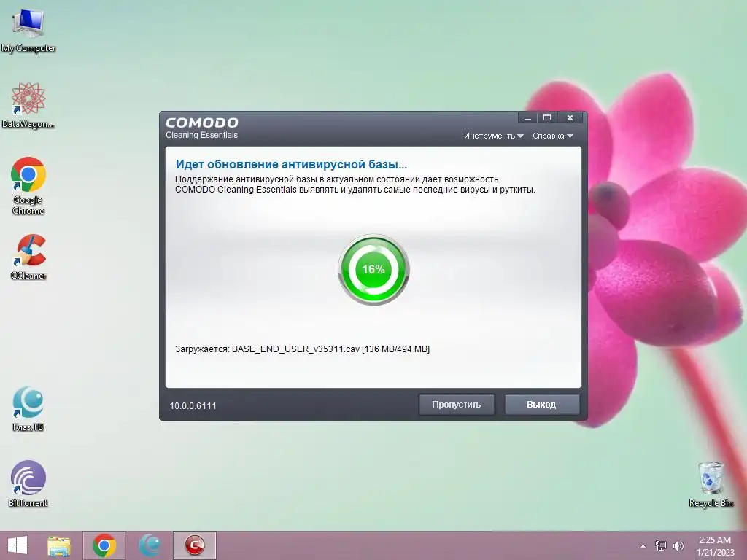This screenshot has height=560, width=747.
Task: Select Comodo Cleaning Essentials taskbar button
Action: click(194, 545)
